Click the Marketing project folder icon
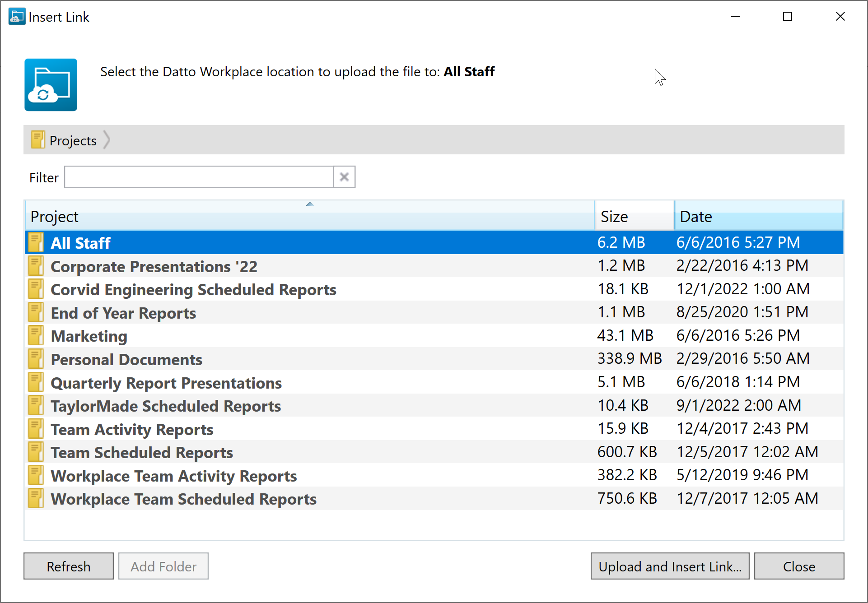 pyautogui.click(x=36, y=336)
